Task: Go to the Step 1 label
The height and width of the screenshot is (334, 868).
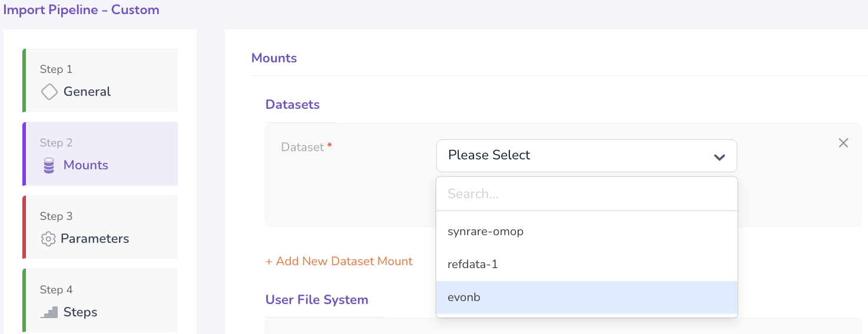Action: click(x=56, y=69)
